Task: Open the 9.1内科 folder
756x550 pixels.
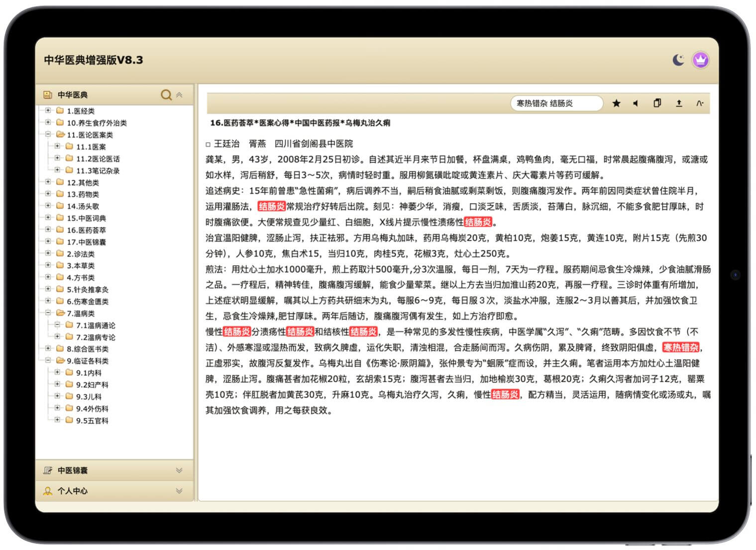Action: click(89, 373)
